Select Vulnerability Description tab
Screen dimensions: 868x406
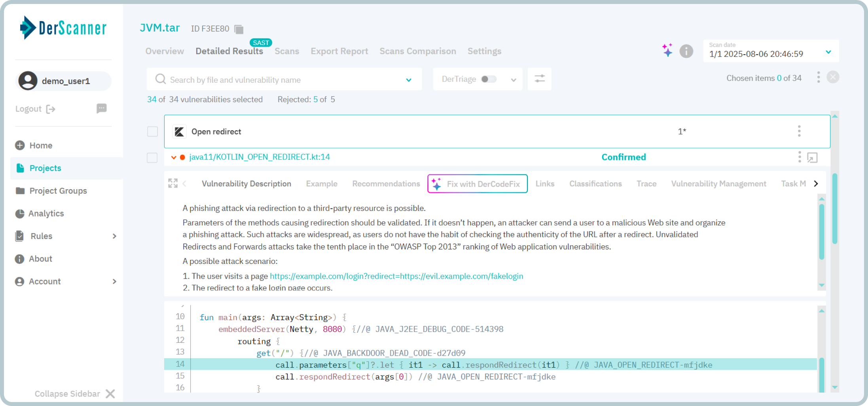click(246, 184)
